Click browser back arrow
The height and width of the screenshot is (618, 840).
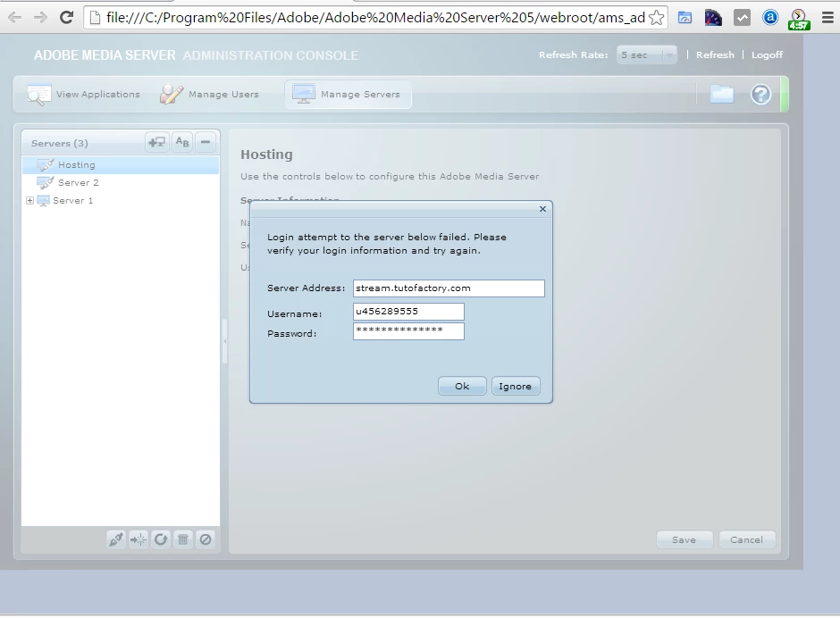(15, 18)
